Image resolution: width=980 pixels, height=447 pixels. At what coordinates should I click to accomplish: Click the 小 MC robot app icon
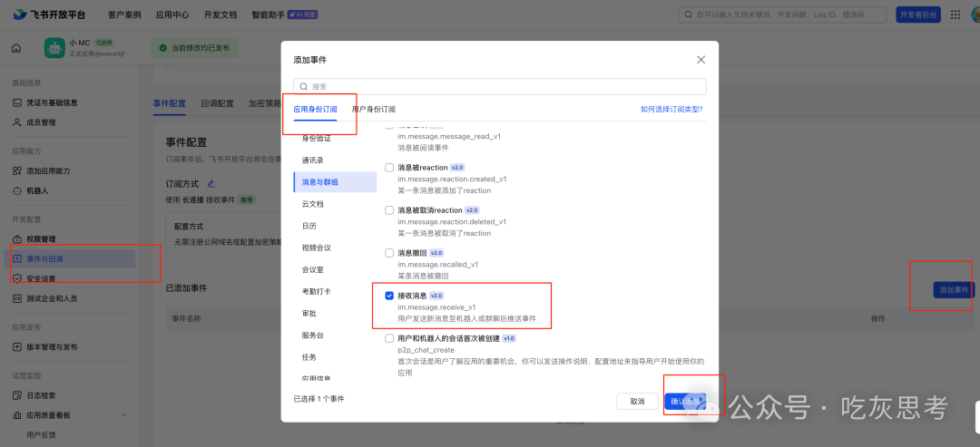point(55,48)
